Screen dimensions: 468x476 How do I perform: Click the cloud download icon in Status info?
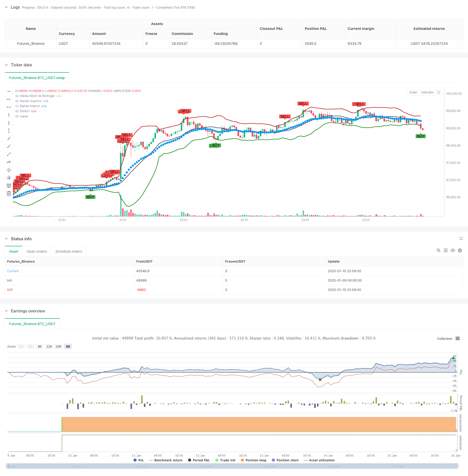[x=453, y=250]
